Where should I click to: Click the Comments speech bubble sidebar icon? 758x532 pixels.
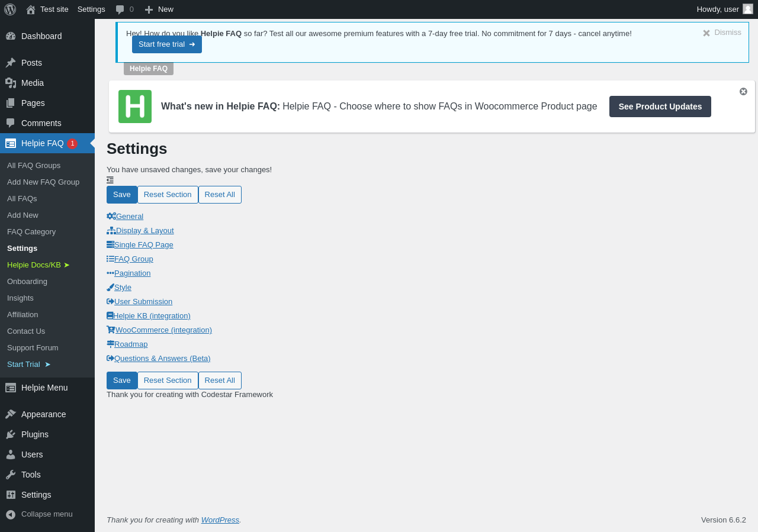(11, 123)
